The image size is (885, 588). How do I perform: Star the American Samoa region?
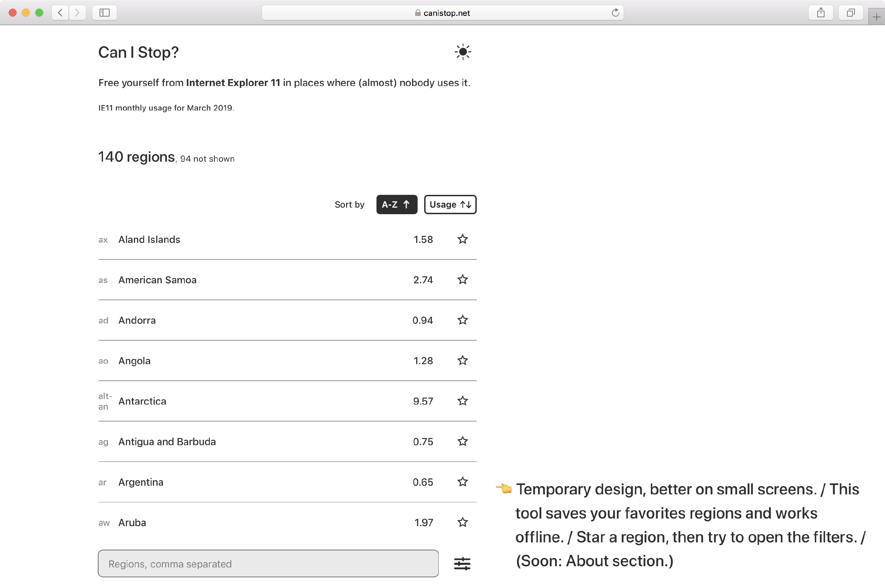pyautogui.click(x=463, y=280)
